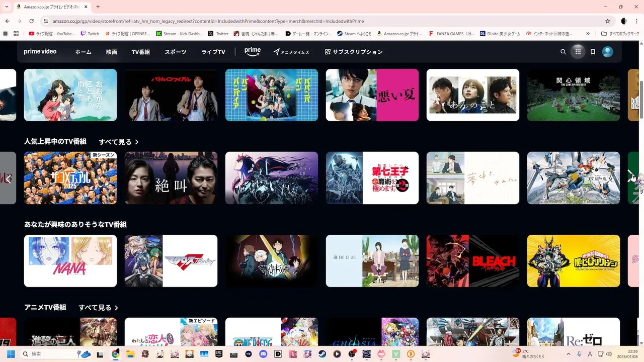The height and width of the screenshot is (362, 644).
Task: Open the ONE PIECE thumbnail
Action: pyautogui.click(x=272, y=331)
